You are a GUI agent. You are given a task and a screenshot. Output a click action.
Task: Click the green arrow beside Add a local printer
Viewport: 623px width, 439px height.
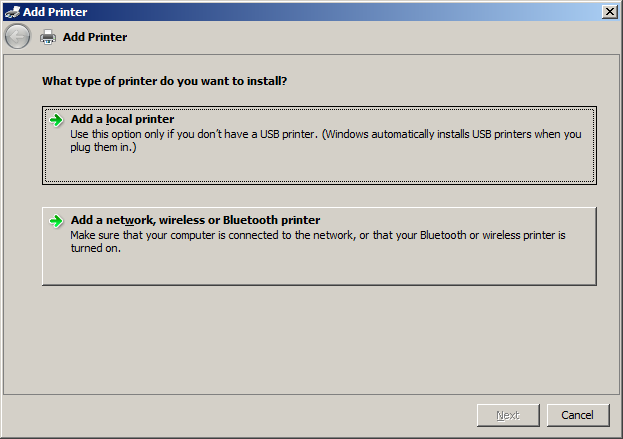coord(56,120)
